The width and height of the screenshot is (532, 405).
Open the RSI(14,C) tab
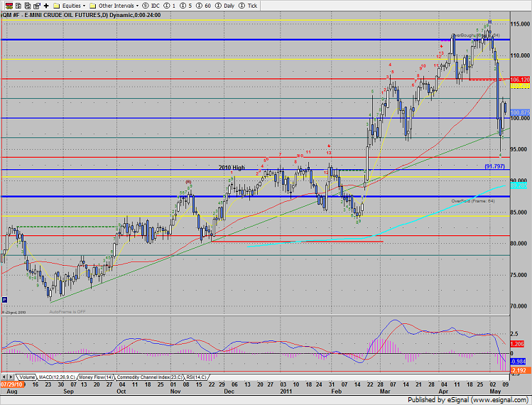point(196,377)
